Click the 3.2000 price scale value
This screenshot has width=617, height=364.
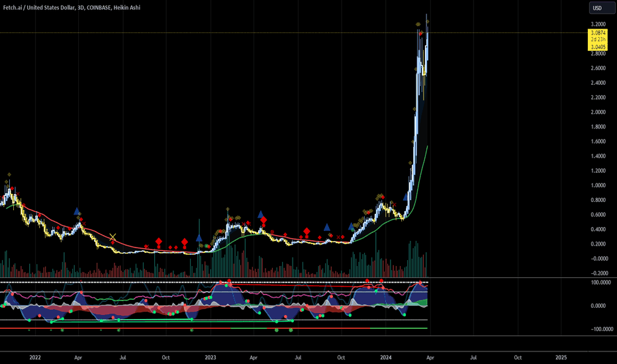tap(598, 24)
